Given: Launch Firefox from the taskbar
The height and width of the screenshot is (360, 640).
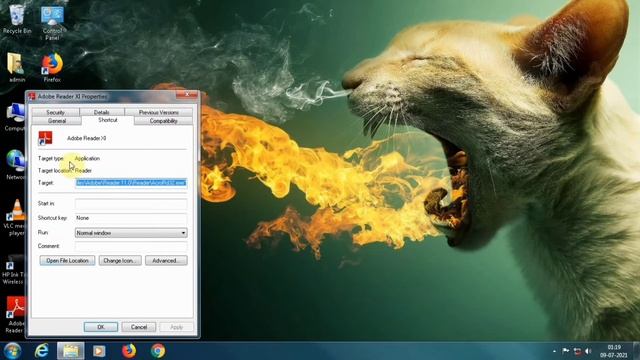Looking at the screenshot, I should click(129, 351).
